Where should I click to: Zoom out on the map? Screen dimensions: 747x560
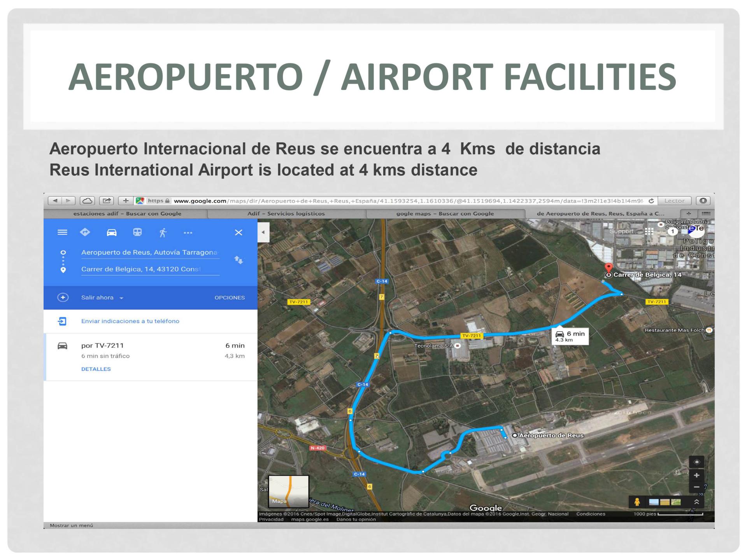tap(696, 487)
